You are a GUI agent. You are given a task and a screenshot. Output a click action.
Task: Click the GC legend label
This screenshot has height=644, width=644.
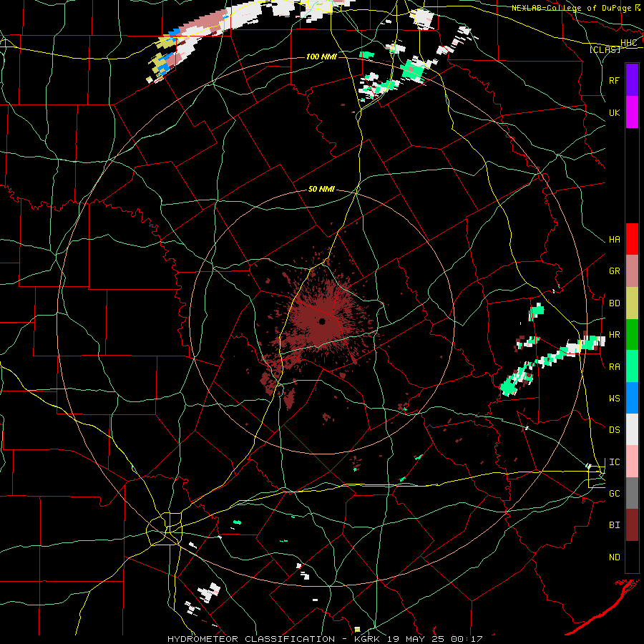[614, 494]
